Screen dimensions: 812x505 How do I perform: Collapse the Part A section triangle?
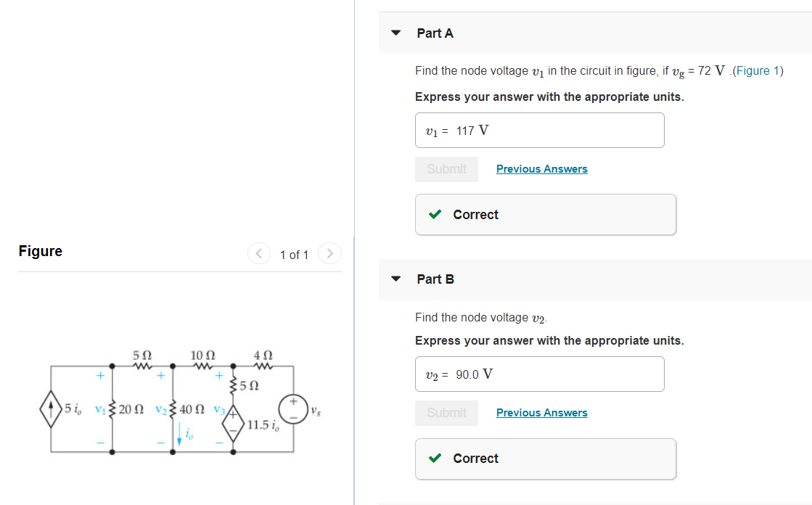[x=395, y=33]
